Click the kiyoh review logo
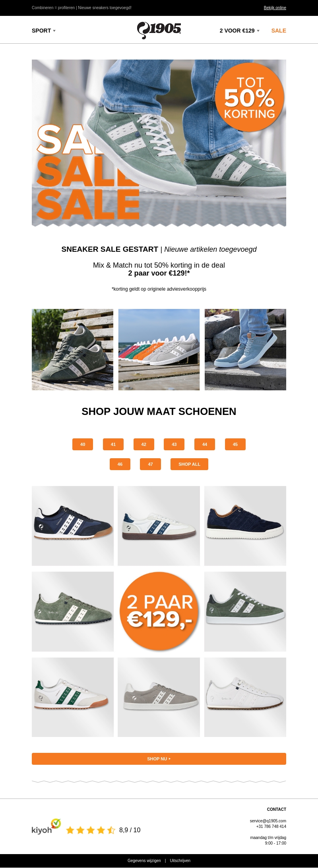Viewport: 318px width, 868px height. [x=46, y=826]
